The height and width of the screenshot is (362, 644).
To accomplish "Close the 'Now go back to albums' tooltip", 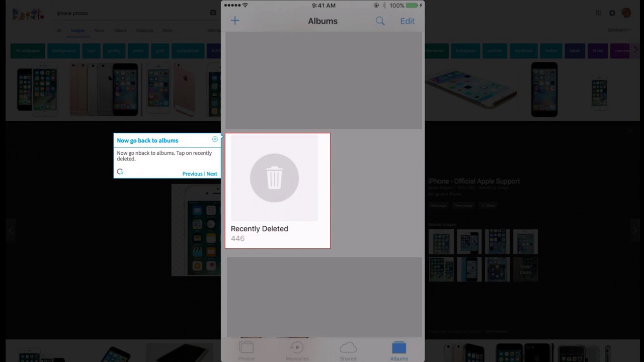I will pos(215,139).
